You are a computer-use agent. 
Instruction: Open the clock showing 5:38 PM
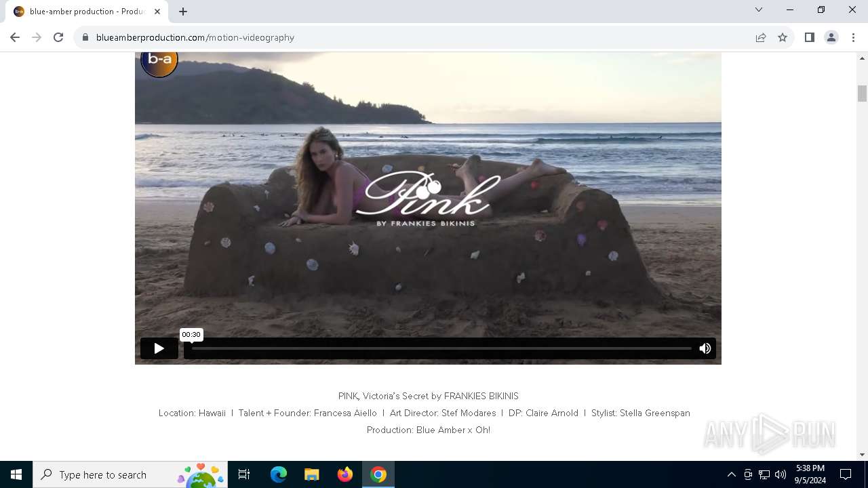coord(810,474)
